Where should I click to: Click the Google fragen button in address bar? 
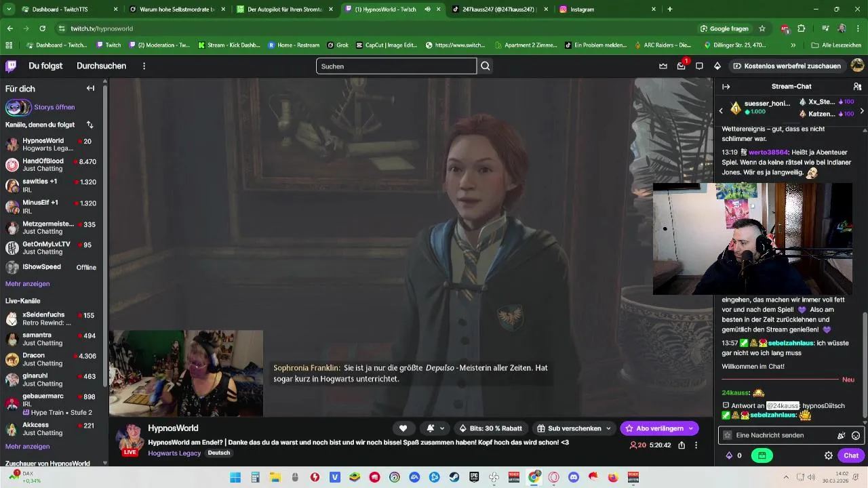point(724,28)
